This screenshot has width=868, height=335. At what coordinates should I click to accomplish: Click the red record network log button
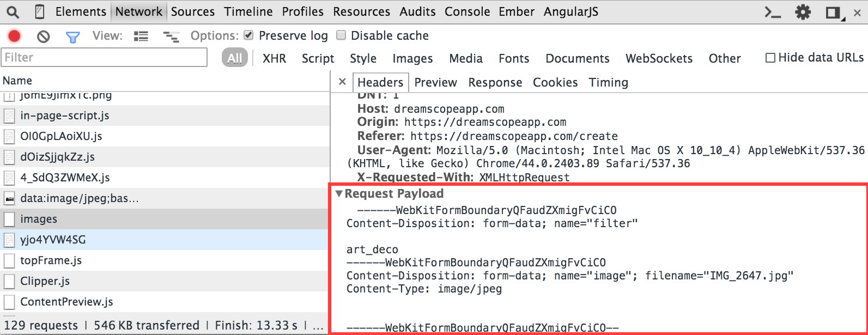tap(14, 36)
